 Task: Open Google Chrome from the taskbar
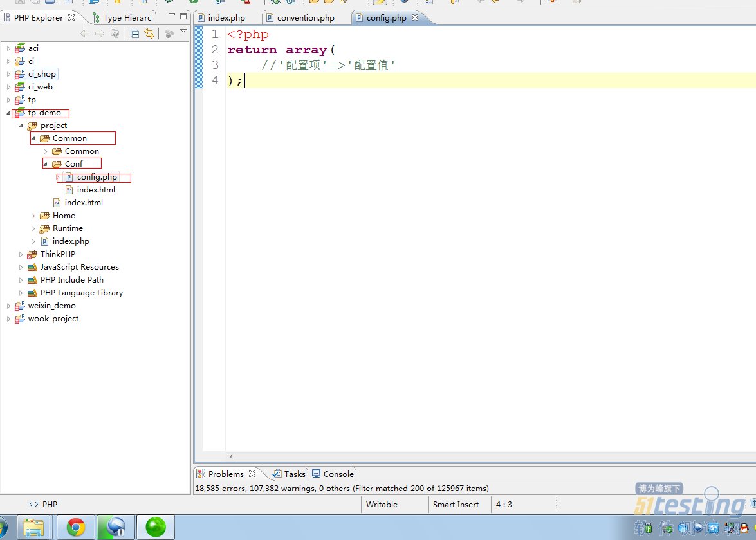tap(76, 527)
